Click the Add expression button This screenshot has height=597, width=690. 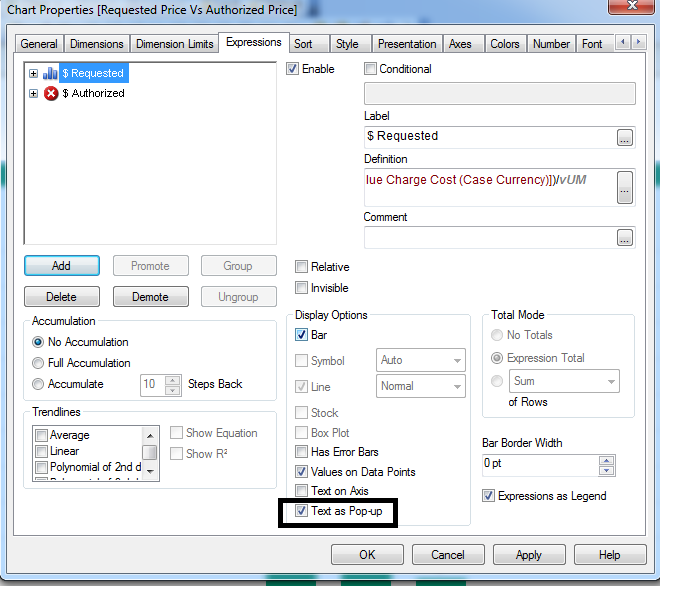[x=62, y=266]
